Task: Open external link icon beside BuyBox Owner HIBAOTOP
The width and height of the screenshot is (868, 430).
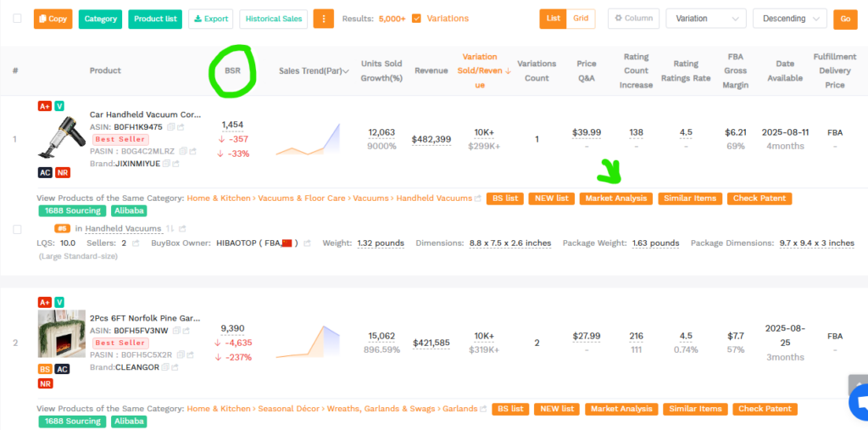Action: point(306,243)
